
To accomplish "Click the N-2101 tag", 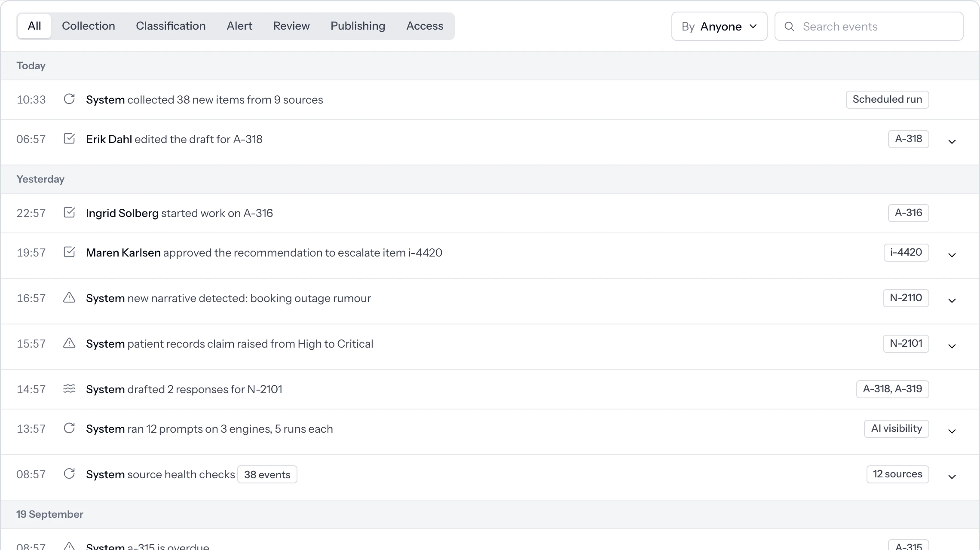I will point(906,343).
